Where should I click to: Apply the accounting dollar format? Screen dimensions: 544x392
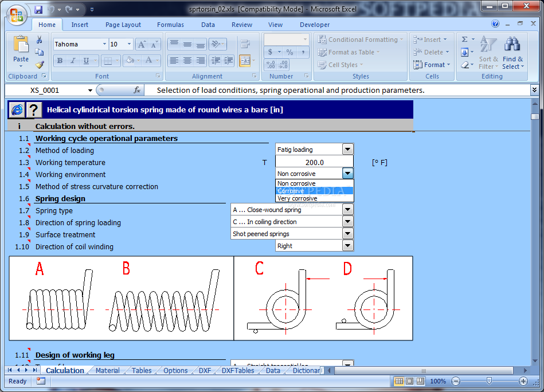tap(271, 52)
